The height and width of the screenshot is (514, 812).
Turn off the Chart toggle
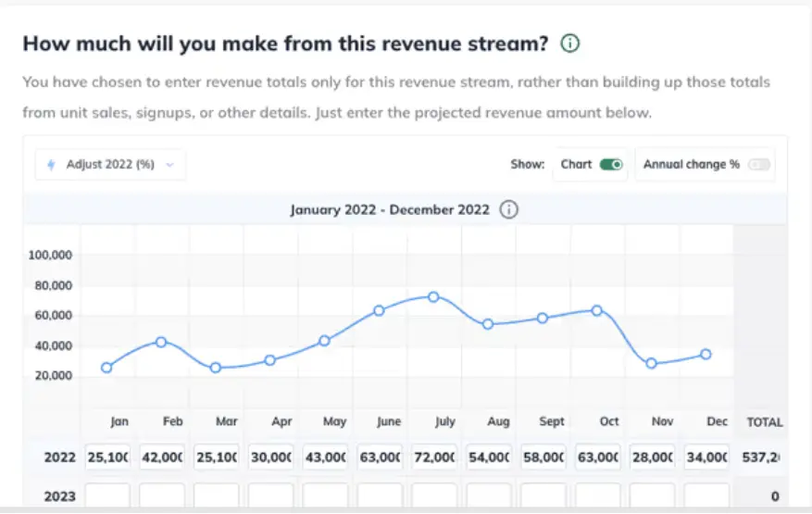[x=612, y=165]
